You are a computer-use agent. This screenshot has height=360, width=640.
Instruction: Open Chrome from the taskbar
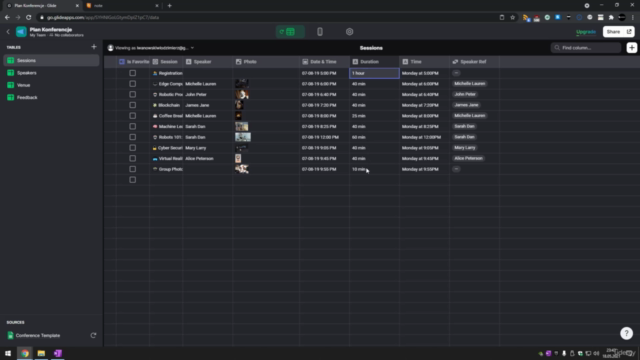(x=25, y=353)
